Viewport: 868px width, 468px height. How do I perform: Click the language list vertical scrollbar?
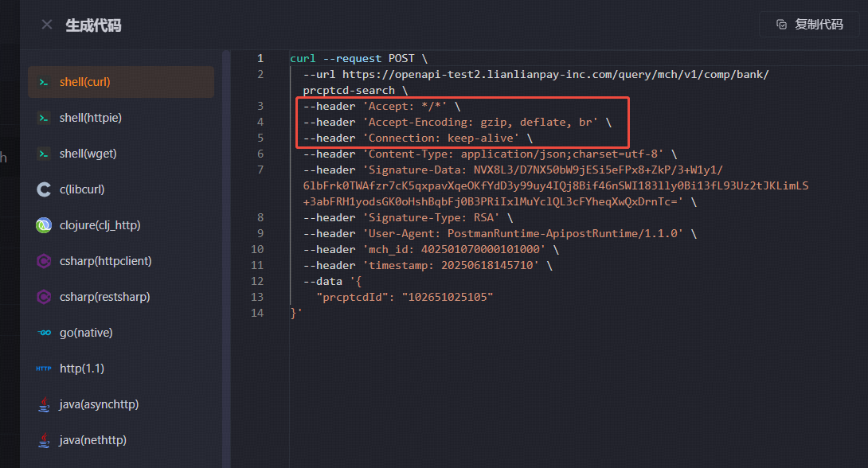(226, 259)
